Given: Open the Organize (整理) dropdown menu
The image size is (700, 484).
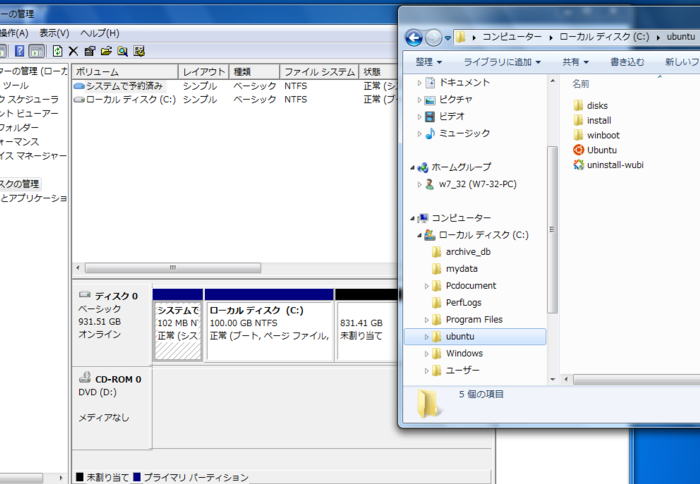Looking at the screenshot, I should pyautogui.click(x=429, y=62).
